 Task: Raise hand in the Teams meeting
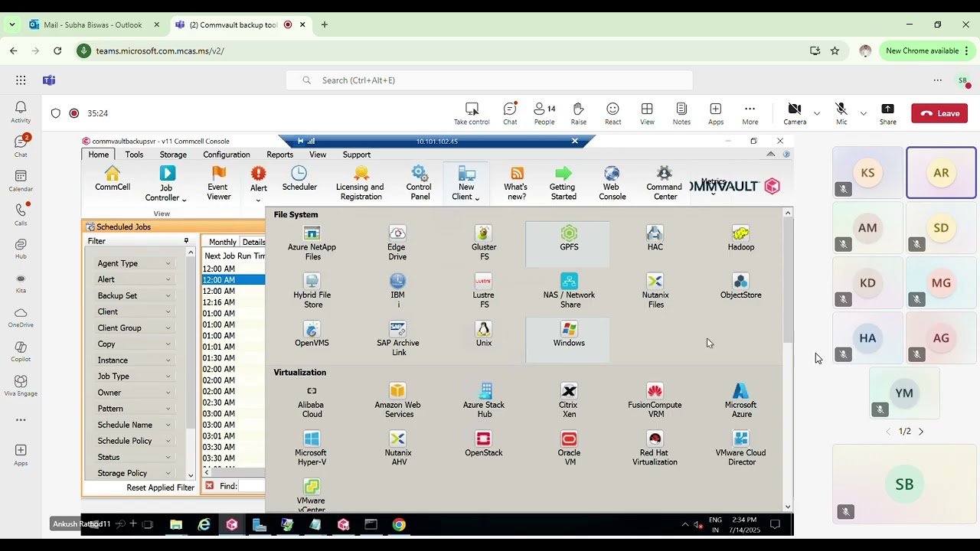(578, 113)
